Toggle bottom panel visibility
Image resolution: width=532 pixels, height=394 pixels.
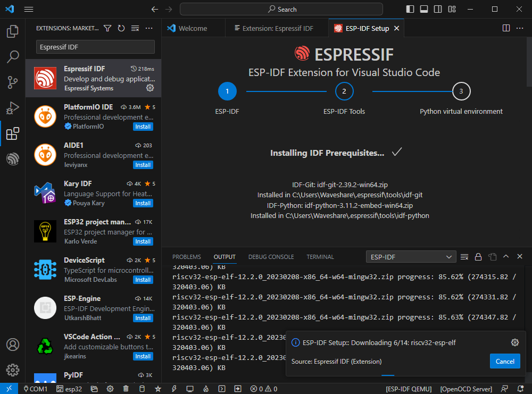[x=424, y=9]
